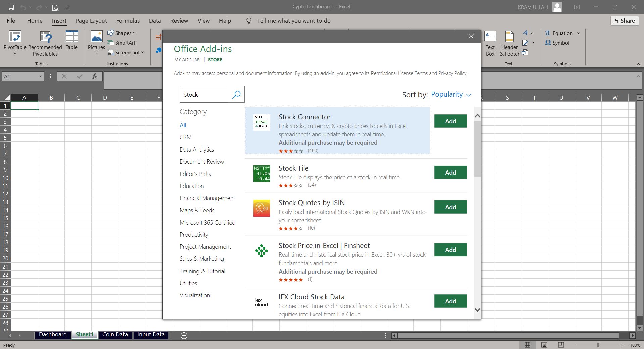Switch to the Page Layout tab
The width and height of the screenshot is (644, 349).
click(91, 21)
